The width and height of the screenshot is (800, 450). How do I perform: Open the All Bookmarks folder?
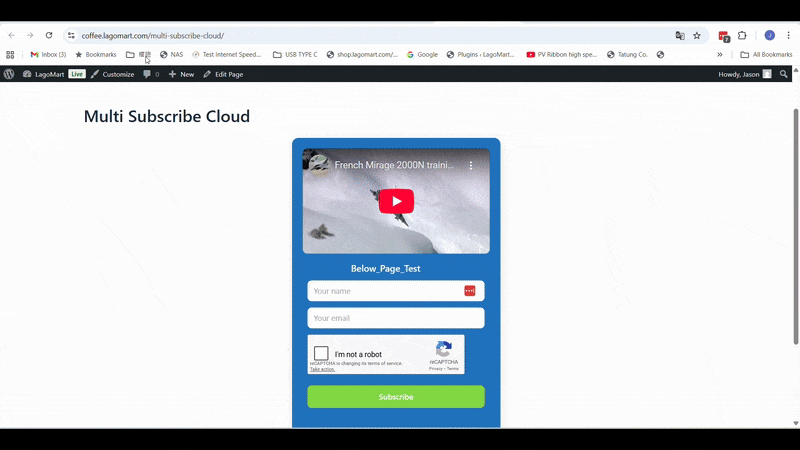pos(766,55)
